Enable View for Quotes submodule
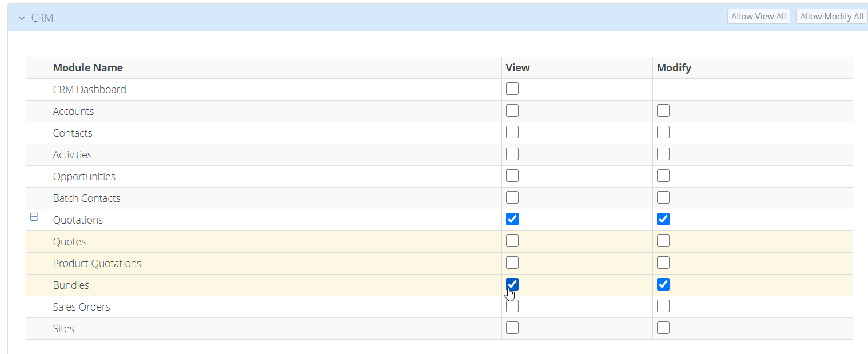The height and width of the screenshot is (354, 868). coord(512,241)
